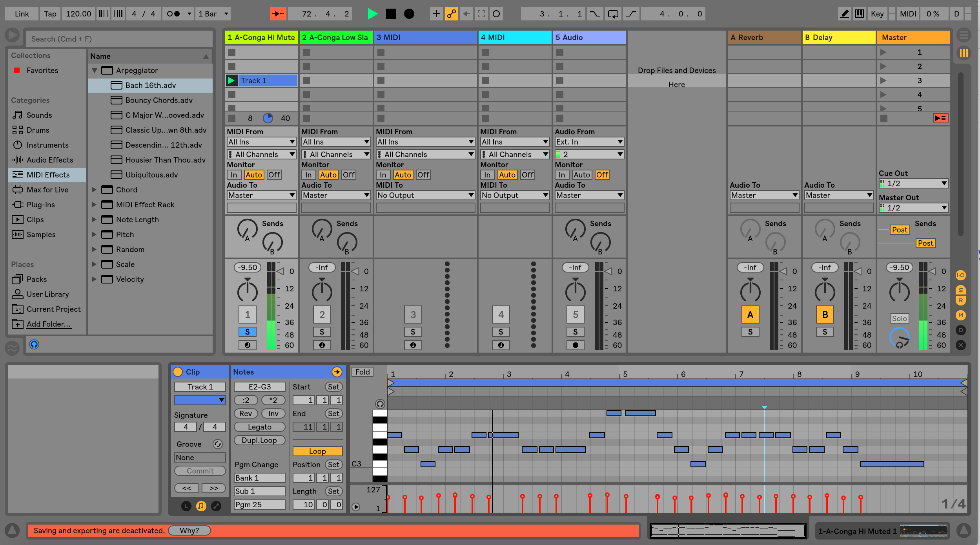Click the browser preview headphone icon
This screenshot has width=980, height=545.
tap(34, 344)
